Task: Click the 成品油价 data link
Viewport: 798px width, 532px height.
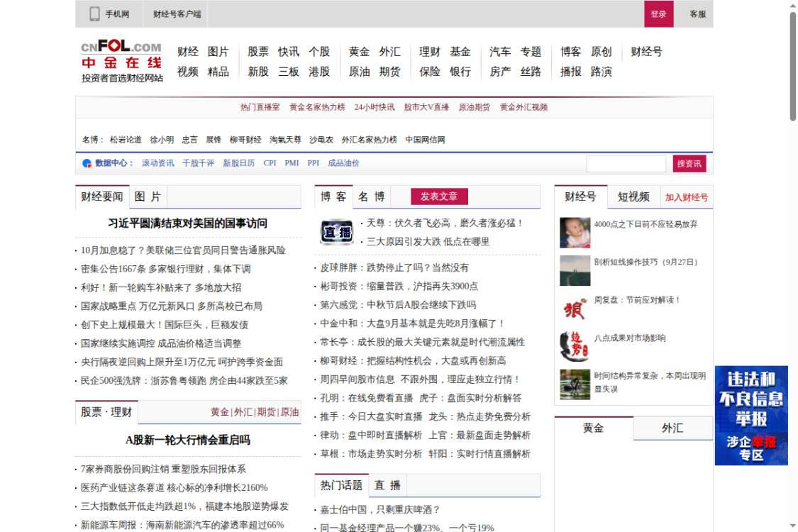Action: (343, 163)
